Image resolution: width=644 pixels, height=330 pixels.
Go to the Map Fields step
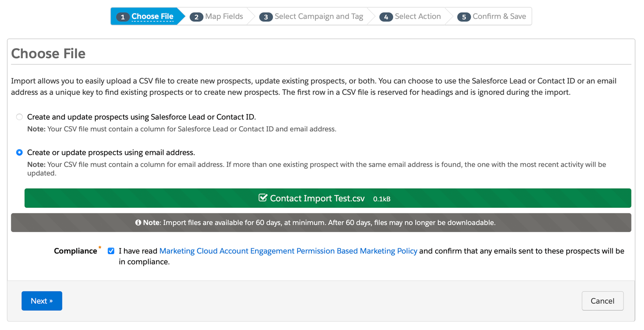pos(224,16)
